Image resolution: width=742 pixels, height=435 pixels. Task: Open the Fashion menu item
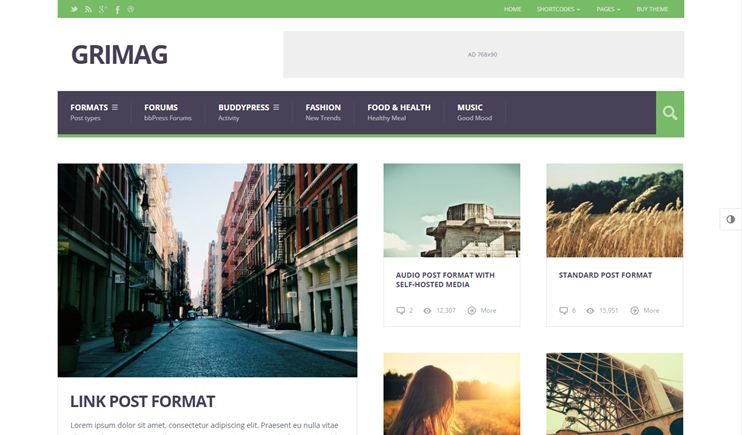(x=323, y=112)
